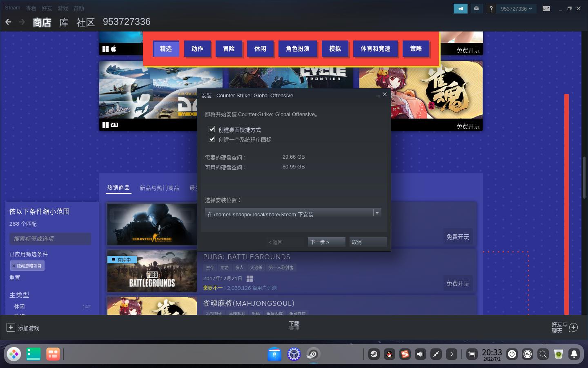Click the volume icon in the system tray

coord(421,354)
